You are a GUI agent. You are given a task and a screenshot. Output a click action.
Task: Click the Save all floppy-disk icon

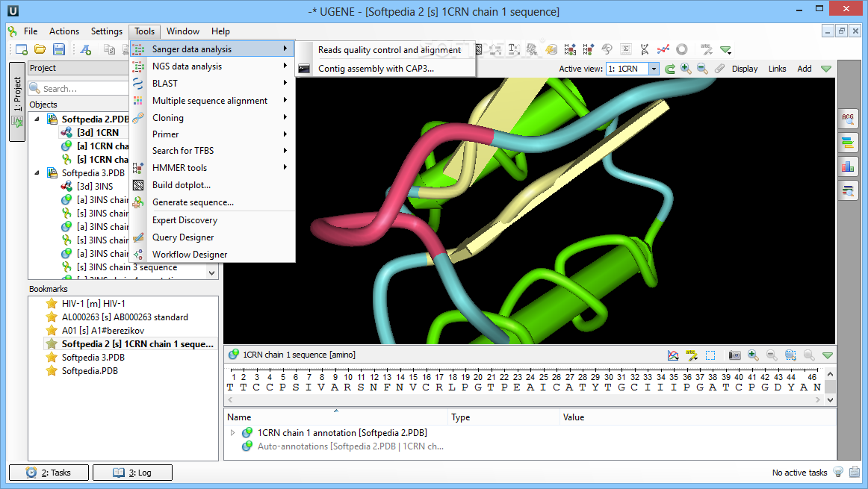pos(59,50)
